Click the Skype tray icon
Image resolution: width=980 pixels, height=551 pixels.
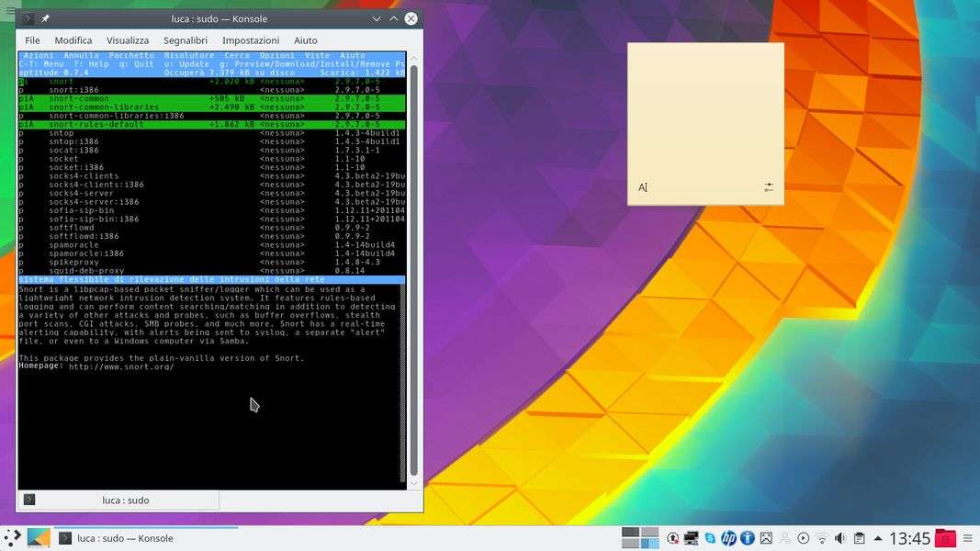(x=710, y=538)
